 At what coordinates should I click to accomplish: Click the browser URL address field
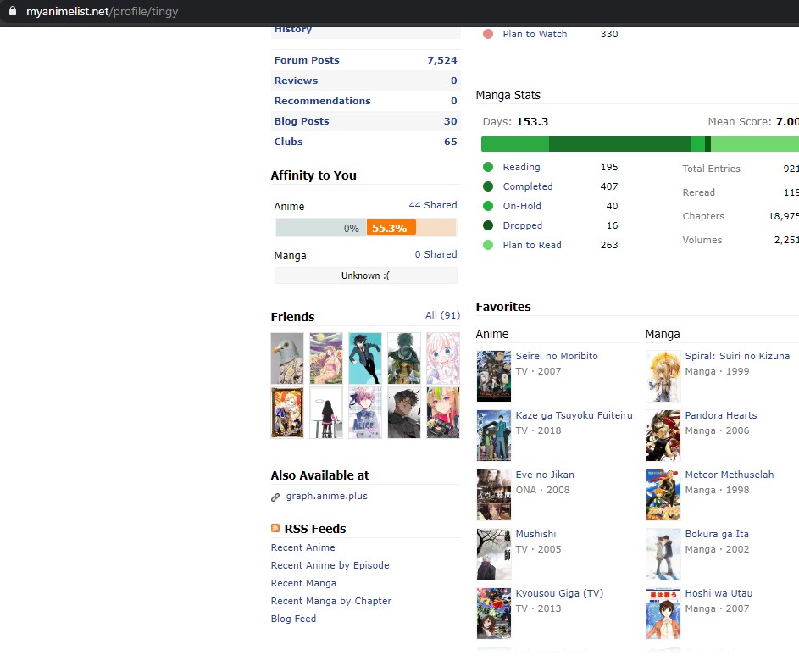tap(339, 12)
